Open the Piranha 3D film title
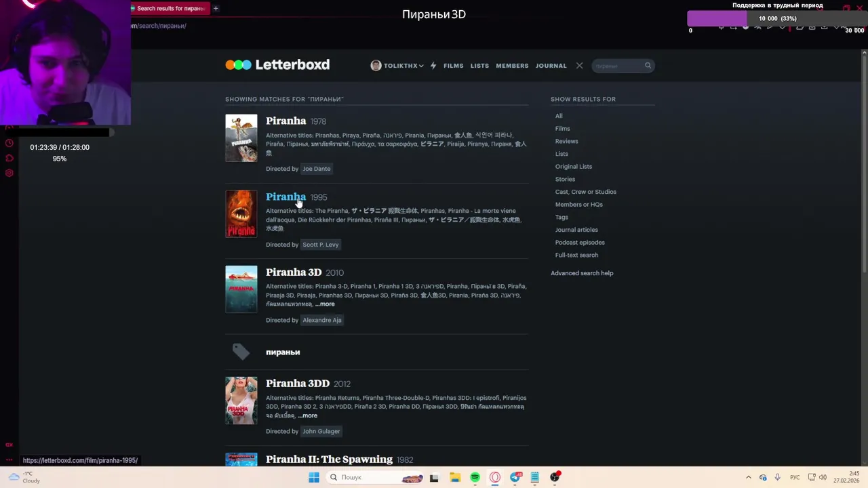Viewport: 868px width, 488px height. pyautogui.click(x=294, y=272)
